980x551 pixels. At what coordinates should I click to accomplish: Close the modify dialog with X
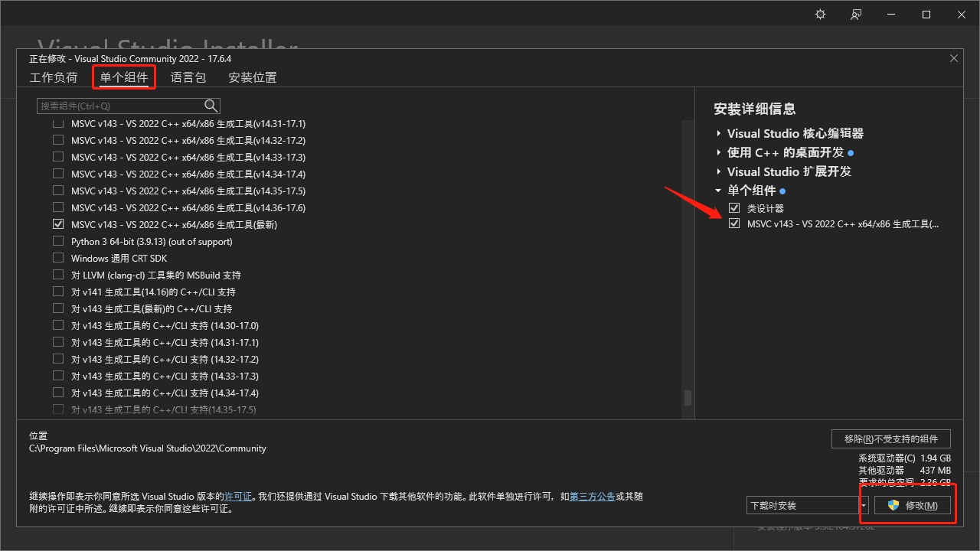[954, 58]
